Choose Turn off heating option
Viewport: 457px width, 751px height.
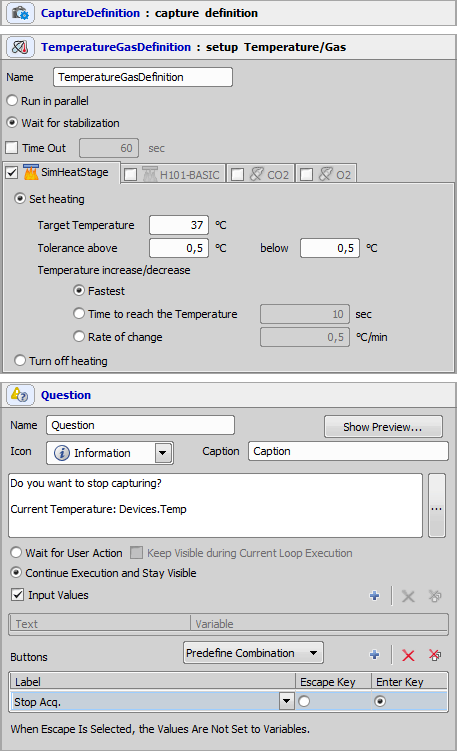tap(20, 360)
